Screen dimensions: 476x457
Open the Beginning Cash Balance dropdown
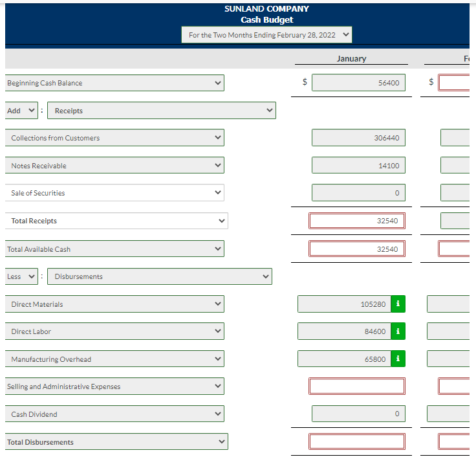114,83
